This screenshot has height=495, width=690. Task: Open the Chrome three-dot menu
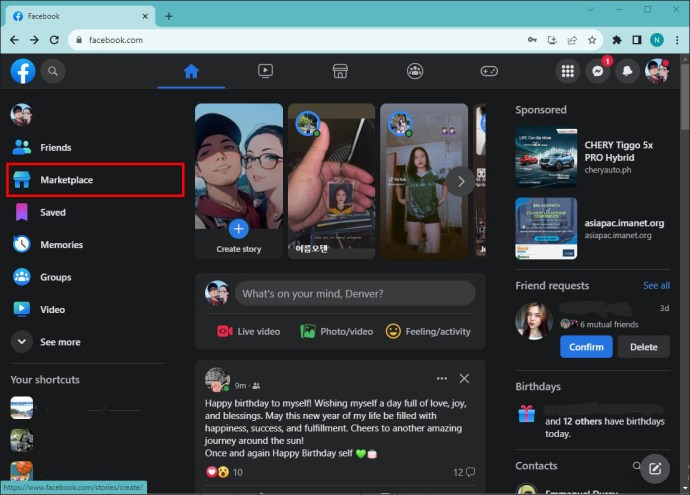click(x=677, y=40)
